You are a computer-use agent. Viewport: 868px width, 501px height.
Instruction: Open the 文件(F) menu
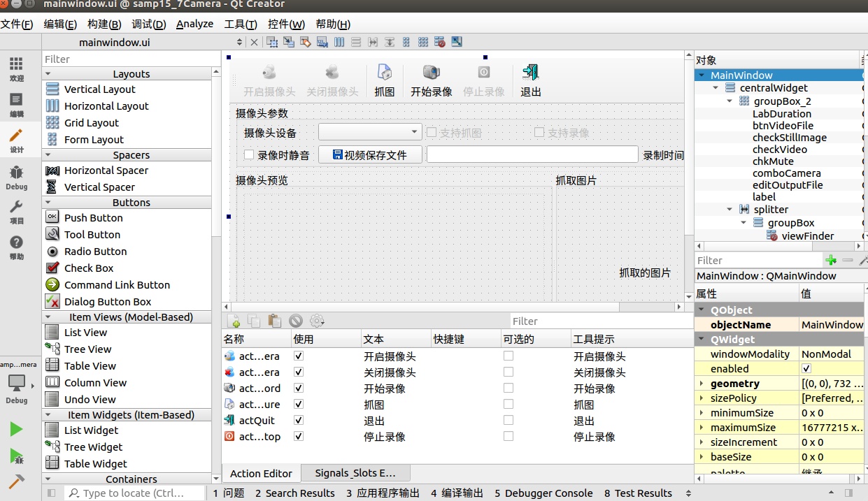click(x=17, y=24)
